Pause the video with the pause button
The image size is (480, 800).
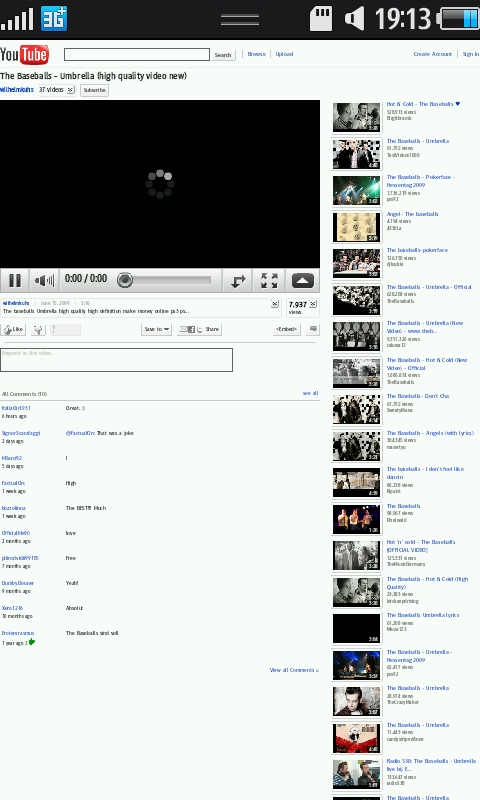click(15, 281)
